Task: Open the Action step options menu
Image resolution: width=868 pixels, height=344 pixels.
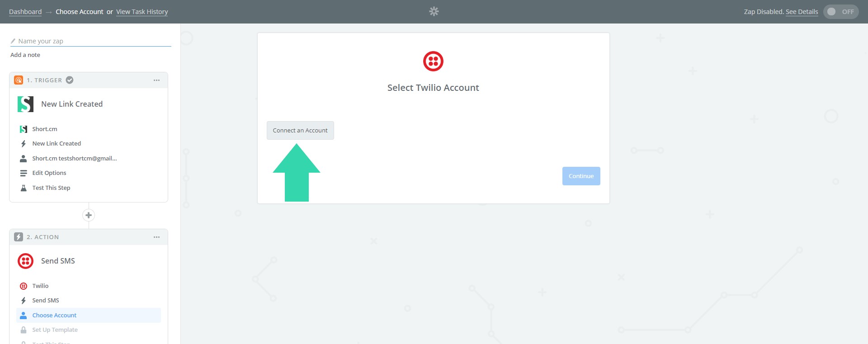Action: [156, 237]
